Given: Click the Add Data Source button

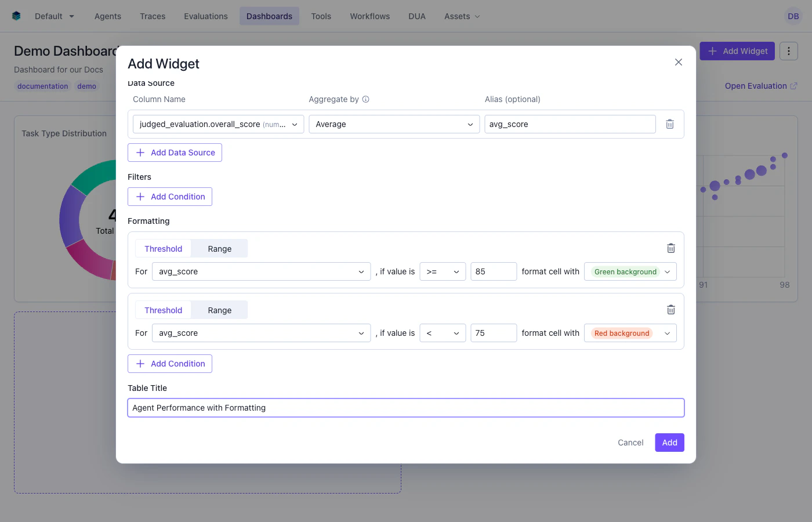Looking at the screenshot, I should coord(175,153).
